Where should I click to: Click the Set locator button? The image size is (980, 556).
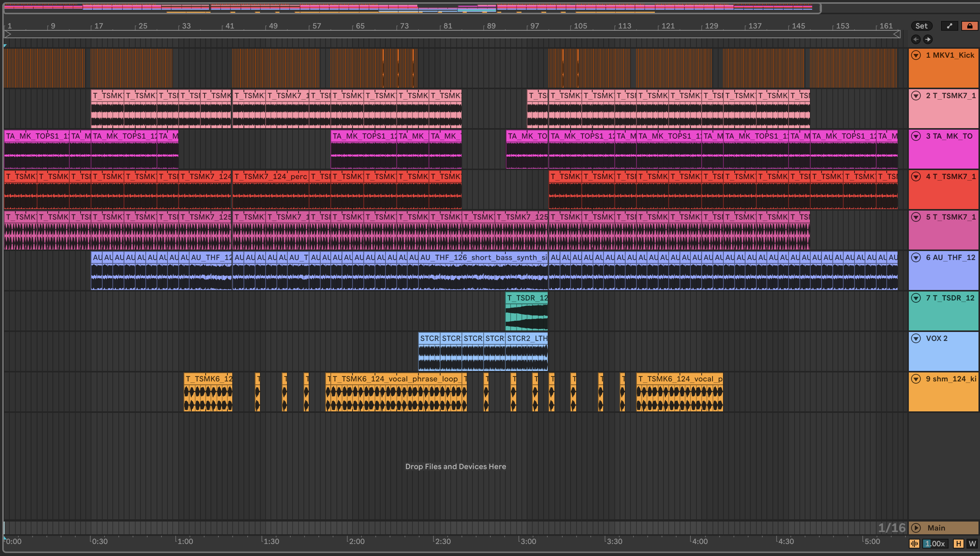(921, 26)
